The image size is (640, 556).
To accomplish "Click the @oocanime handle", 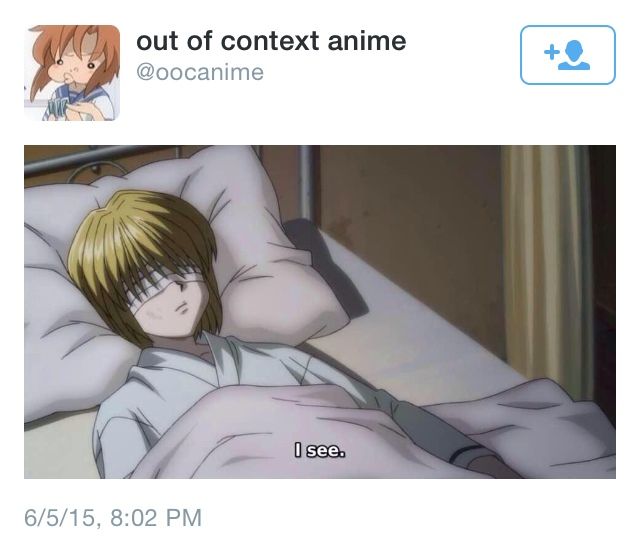I will point(200,73).
